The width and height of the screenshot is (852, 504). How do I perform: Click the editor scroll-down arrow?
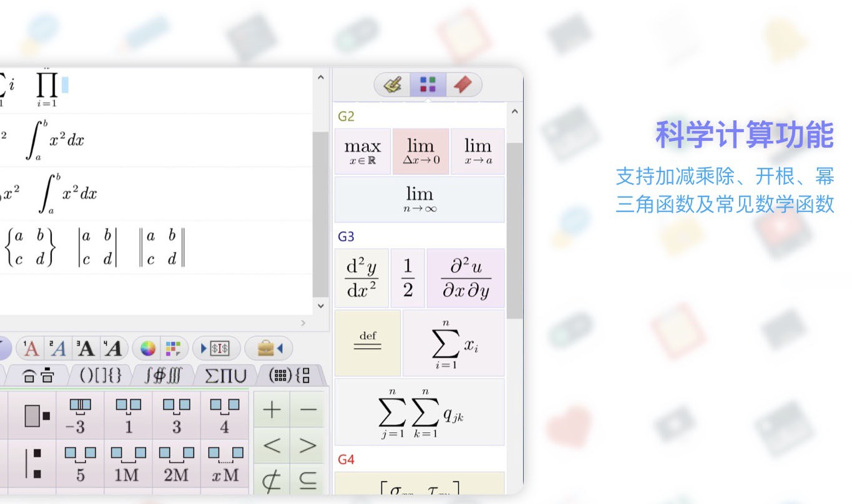321,306
